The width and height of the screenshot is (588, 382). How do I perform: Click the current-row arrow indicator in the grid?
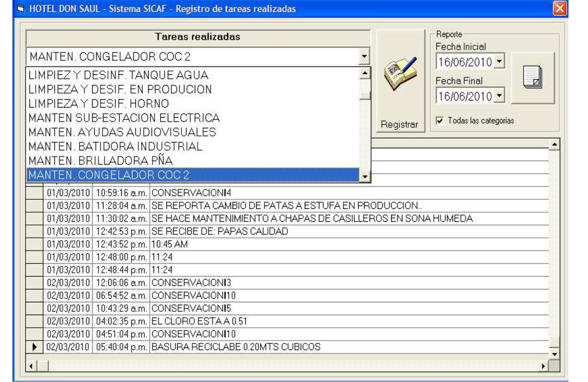pos(34,347)
